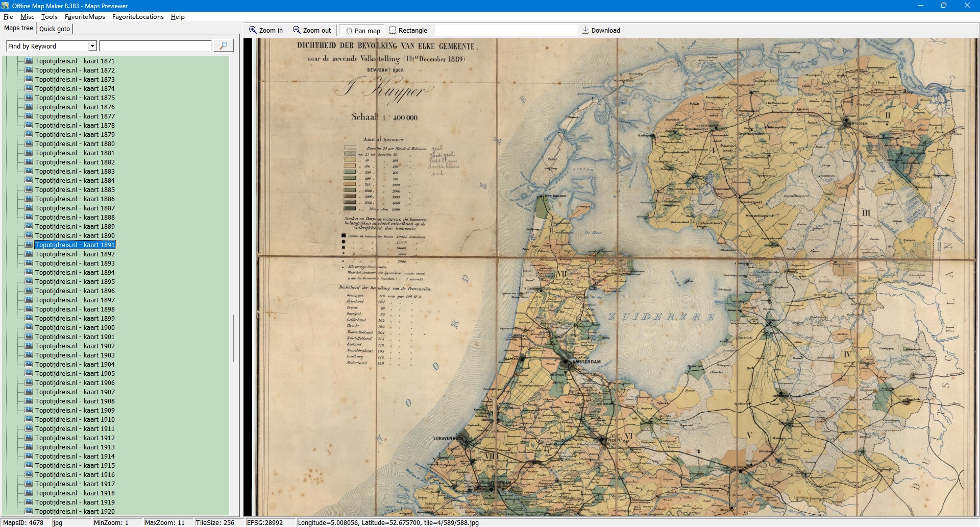This screenshot has height=527, width=980.
Task: Open the FavoriteMaps menu
Action: (x=85, y=17)
